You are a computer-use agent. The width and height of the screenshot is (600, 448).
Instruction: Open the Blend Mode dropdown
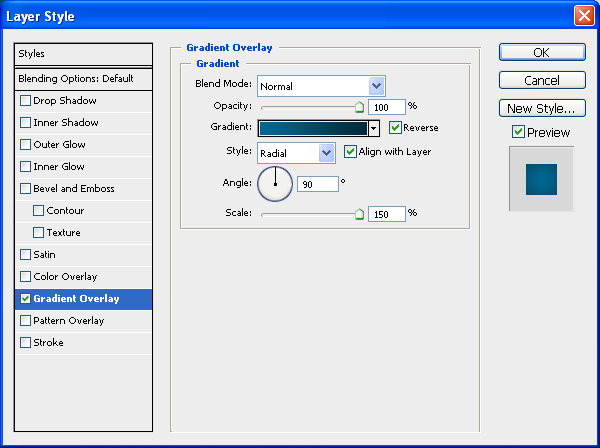(376, 86)
